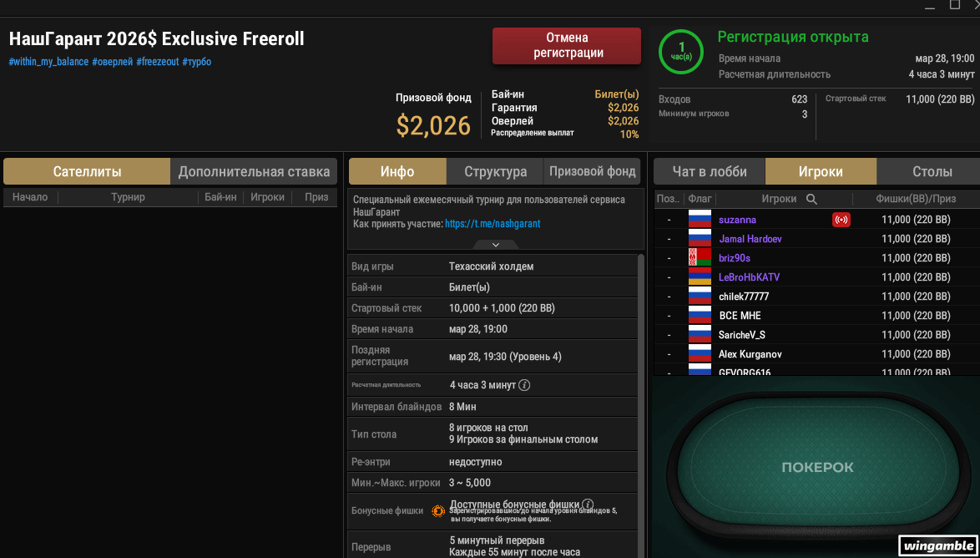Viewport: 980px width, 558px height.
Task: Open the t.me/nashgarant link
Action: tap(493, 223)
